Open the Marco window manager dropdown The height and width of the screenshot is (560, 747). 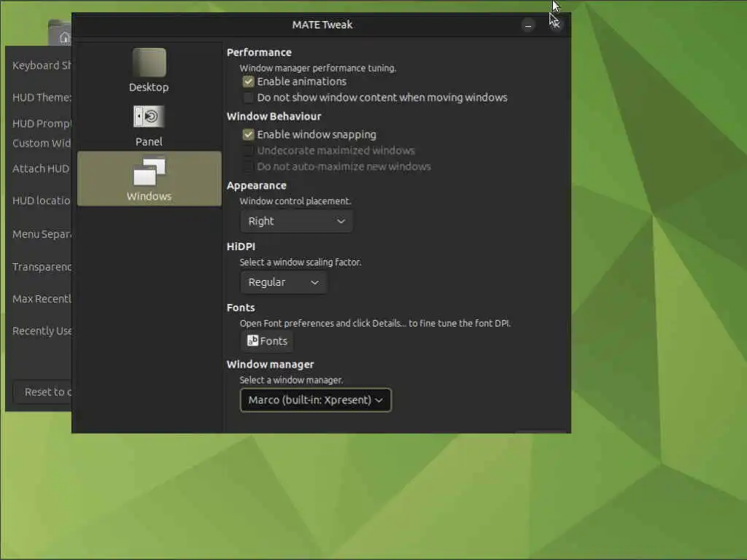[315, 400]
